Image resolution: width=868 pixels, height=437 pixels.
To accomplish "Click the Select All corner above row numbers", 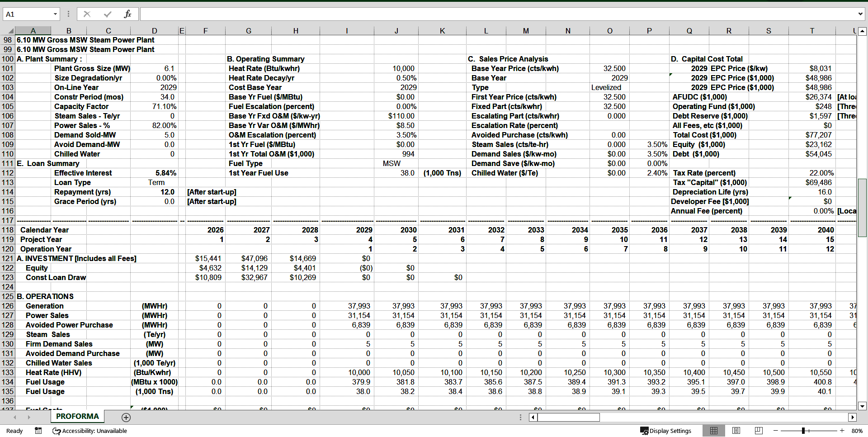I will pyautogui.click(x=11, y=30).
